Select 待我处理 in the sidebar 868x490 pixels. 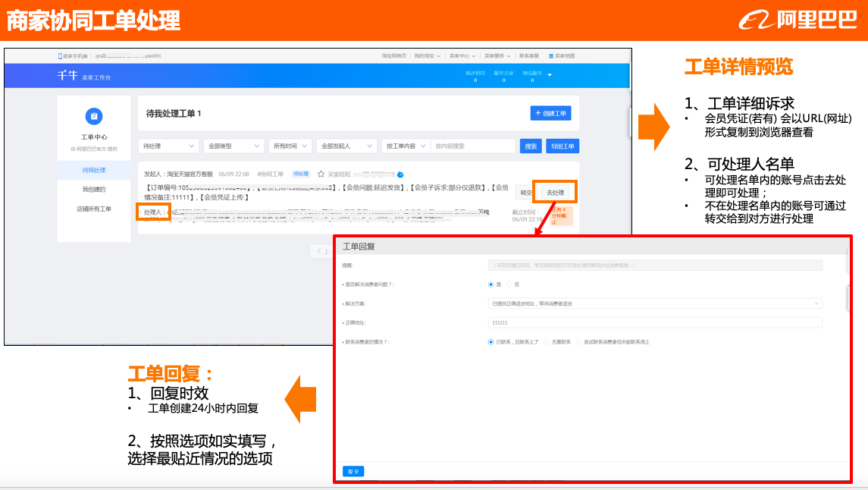93,171
